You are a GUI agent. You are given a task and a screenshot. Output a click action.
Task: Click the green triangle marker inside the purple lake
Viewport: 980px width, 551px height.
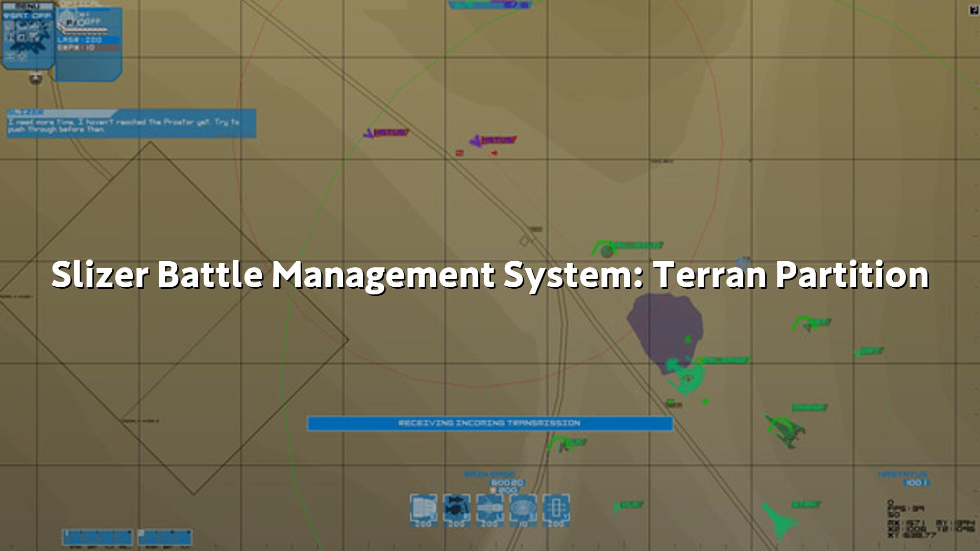coord(688,338)
